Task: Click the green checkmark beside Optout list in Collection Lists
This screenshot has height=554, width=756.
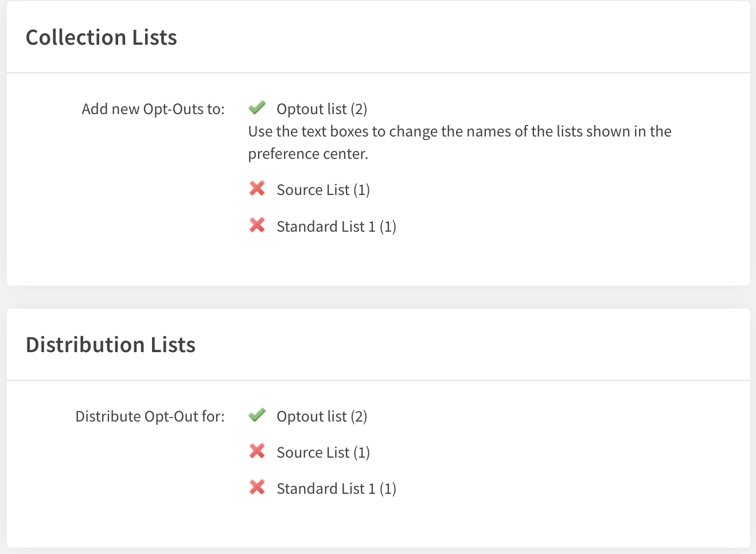Action: coord(257,107)
